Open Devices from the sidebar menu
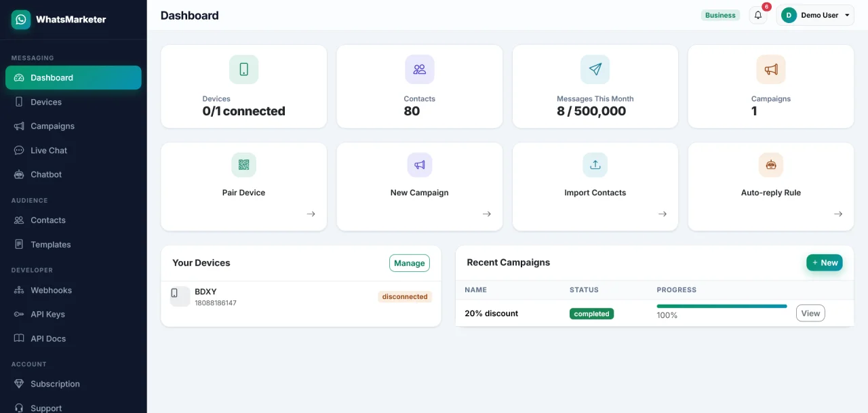The image size is (868, 413). [73, 102]
